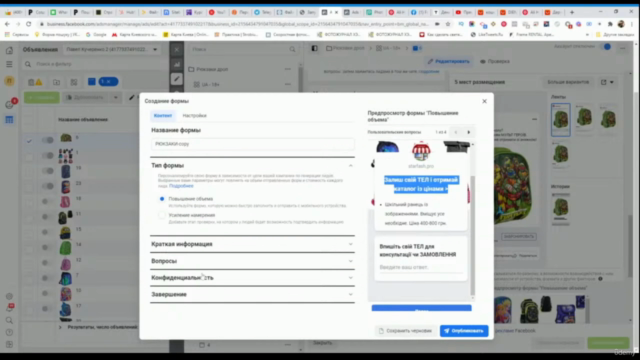Expand the Завершение section

(x=252, y=294)
